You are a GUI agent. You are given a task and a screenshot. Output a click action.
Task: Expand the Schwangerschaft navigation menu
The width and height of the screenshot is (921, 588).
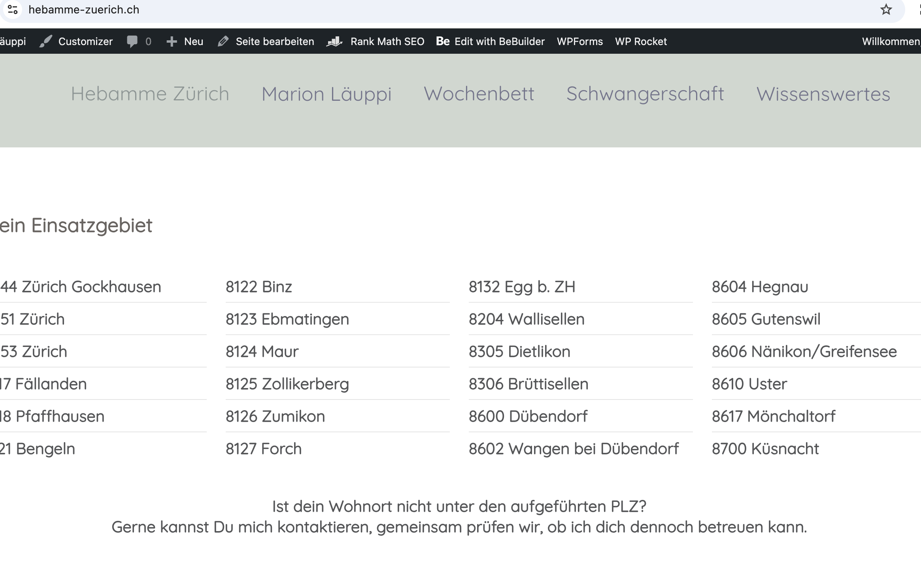(645, 94)
